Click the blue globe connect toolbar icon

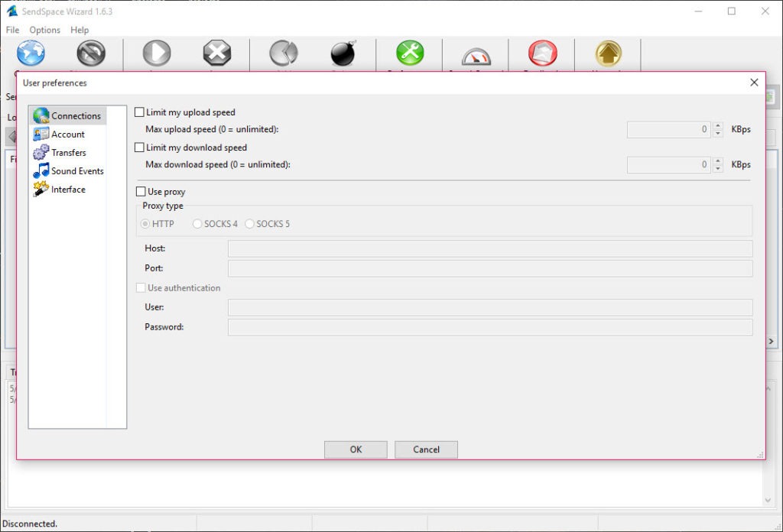click(31, 53)
